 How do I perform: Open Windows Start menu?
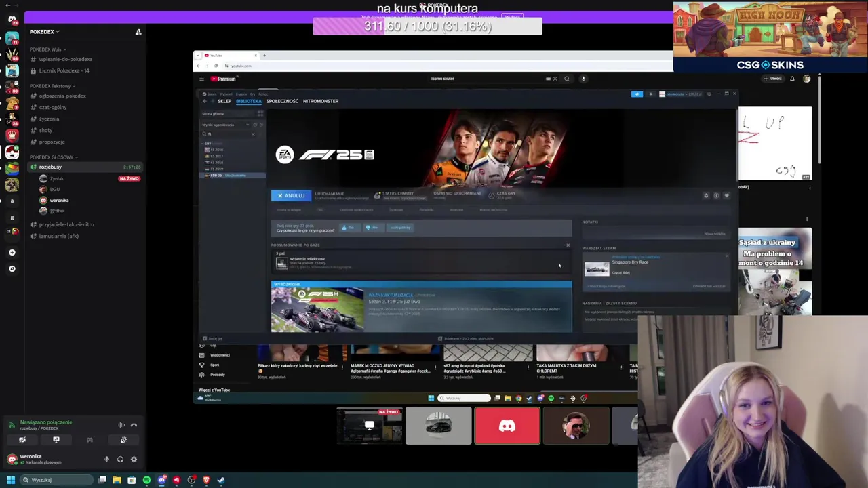[12, 480]
